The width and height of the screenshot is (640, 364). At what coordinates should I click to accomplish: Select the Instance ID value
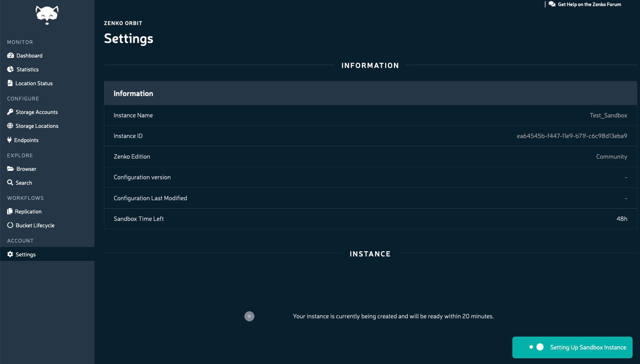[572, 136]
